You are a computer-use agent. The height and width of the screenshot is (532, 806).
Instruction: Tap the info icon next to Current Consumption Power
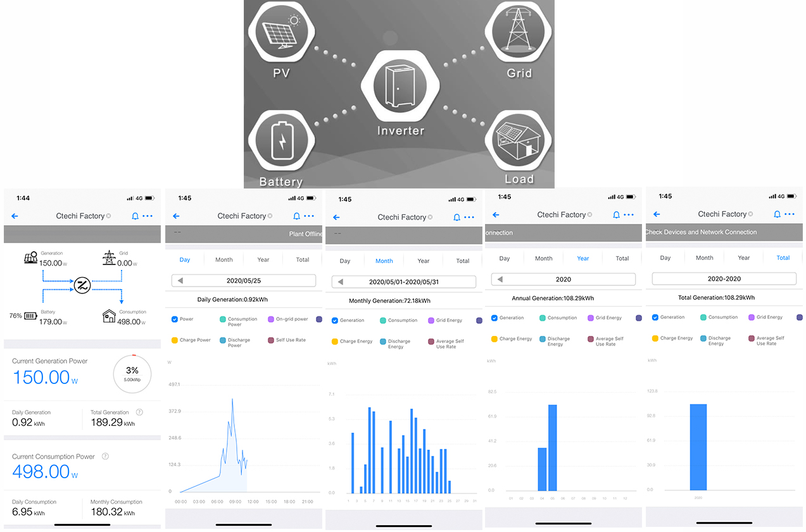click(105, 456)
